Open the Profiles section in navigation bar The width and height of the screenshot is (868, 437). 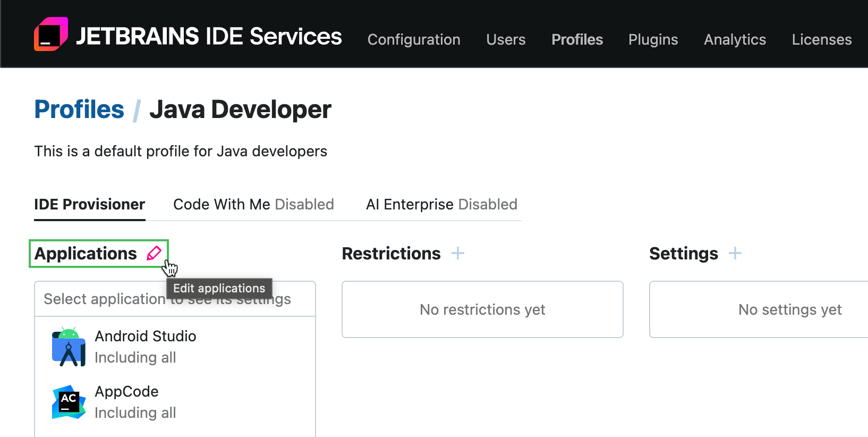577,40
